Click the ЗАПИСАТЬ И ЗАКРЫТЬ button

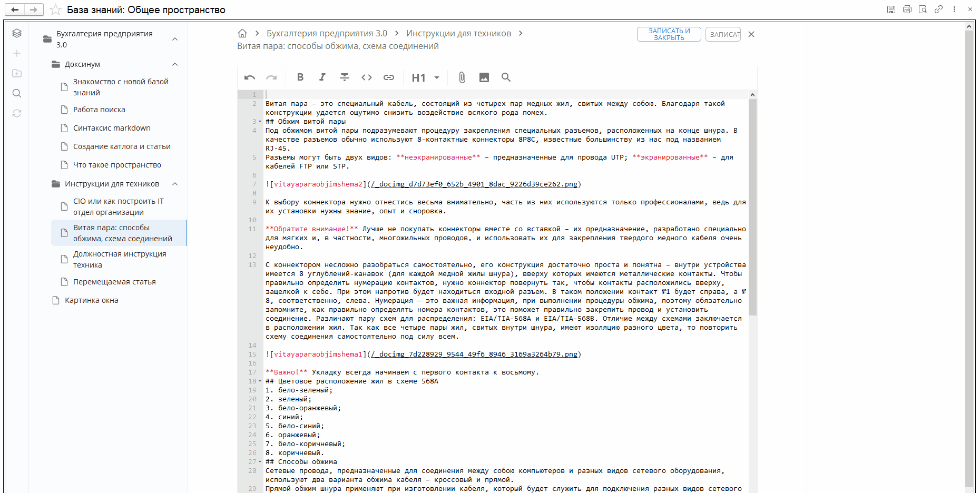[x=669, y=34]
